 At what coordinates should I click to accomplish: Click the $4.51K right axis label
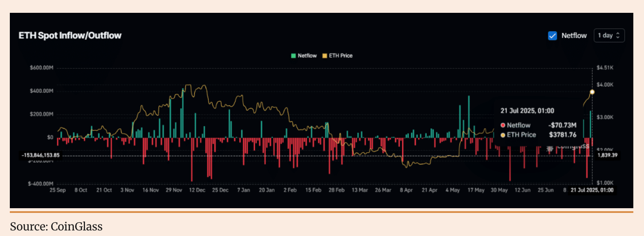pyautogui.click(x=605, y=68)
